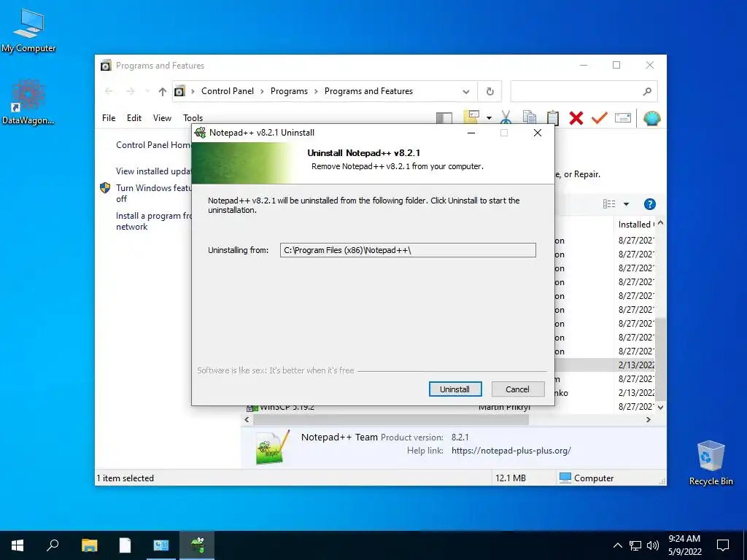
Task: Click the notepad-plus-plus.org help link
Action: tap(511, 451)
